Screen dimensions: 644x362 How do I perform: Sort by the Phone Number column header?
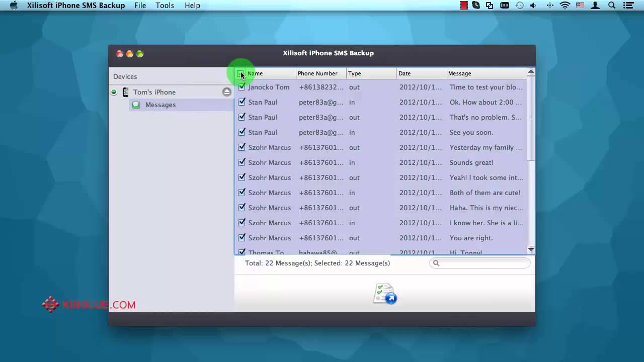pyautogui.click(x=321, y=73)
